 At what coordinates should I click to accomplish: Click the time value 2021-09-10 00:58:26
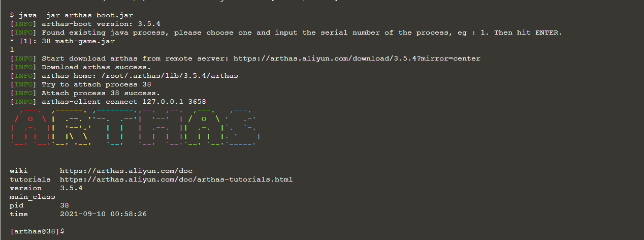click(x=103, y=214)
